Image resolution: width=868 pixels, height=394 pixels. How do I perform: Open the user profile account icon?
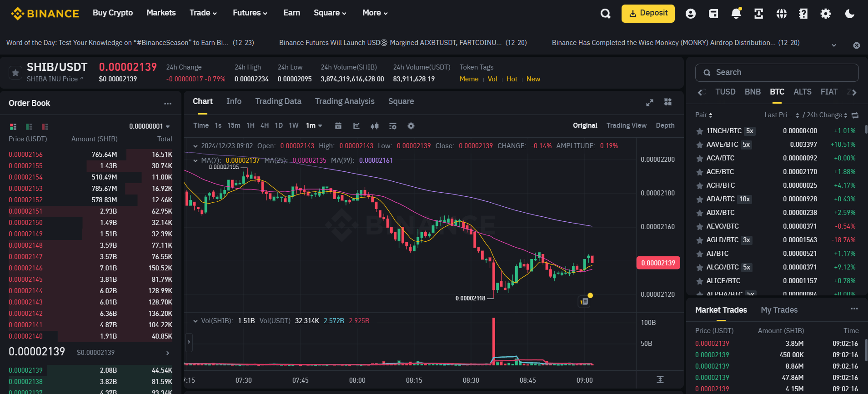[x=690, y=14]
